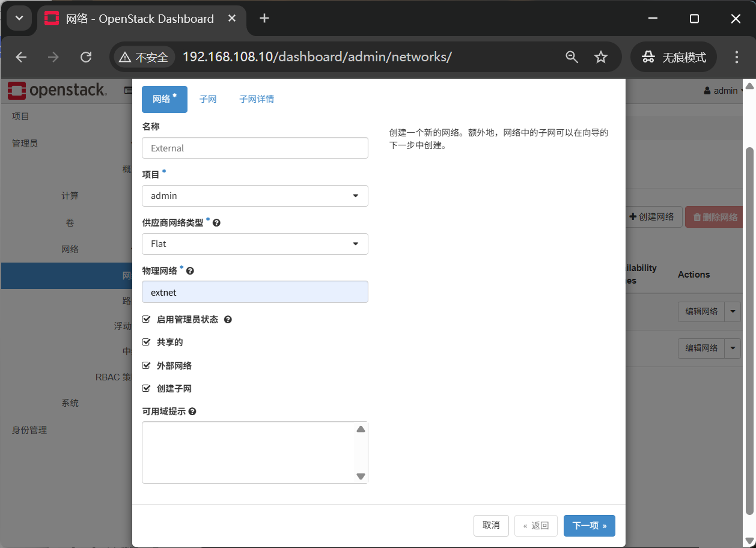Open the zoom magnifier icon in address bar
The width and height of the screenshot is (756, 548).
click(x=572, y=57)
